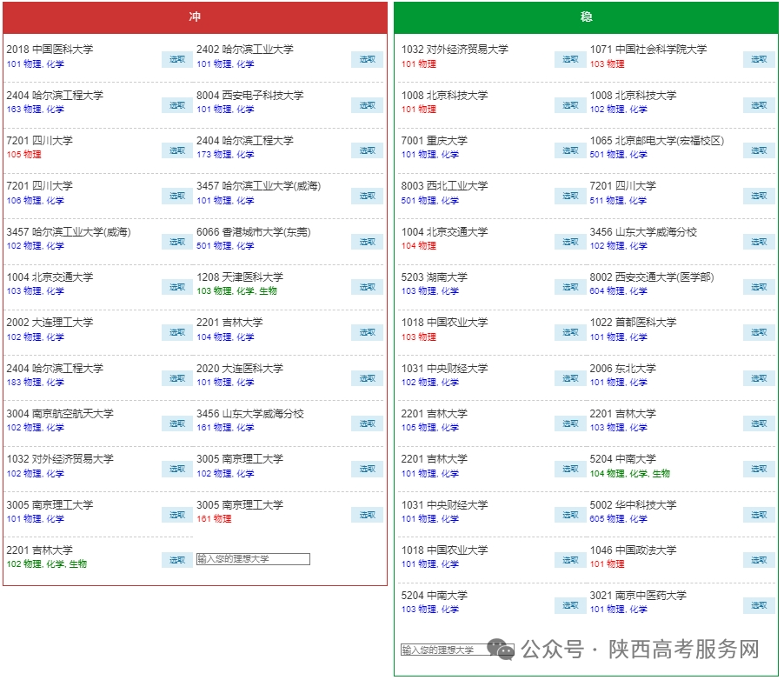The width and height of the screenshot is (784, 680).
Task: Click 选取 for 5002 华中科技大学
Action: (x=759, y=515)
